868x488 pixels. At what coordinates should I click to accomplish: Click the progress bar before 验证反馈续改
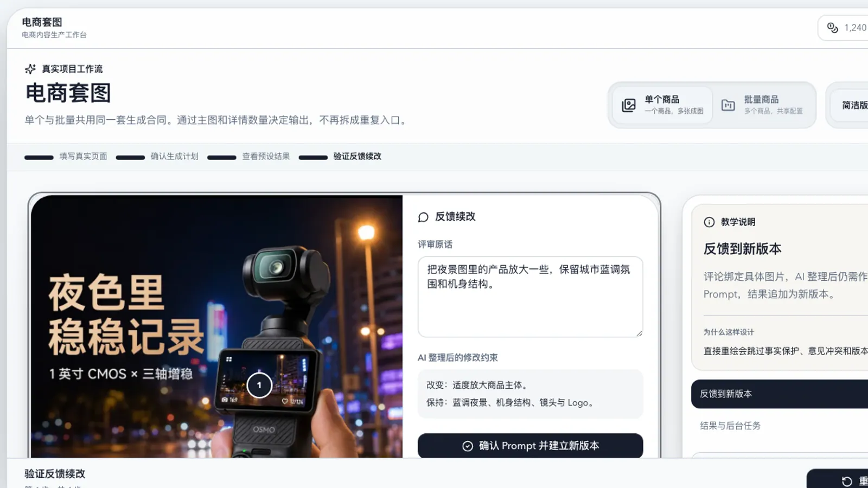point(313,157)
